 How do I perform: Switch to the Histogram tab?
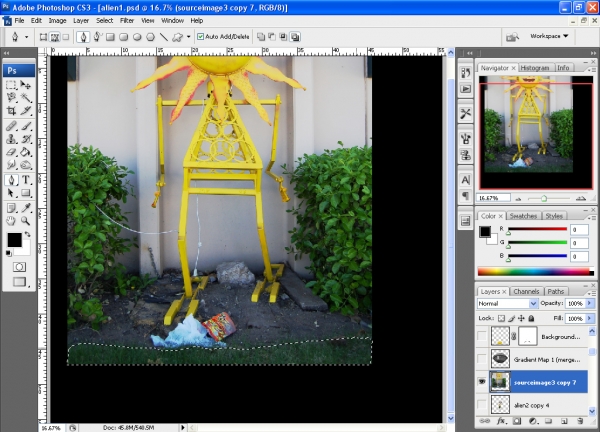535,68
